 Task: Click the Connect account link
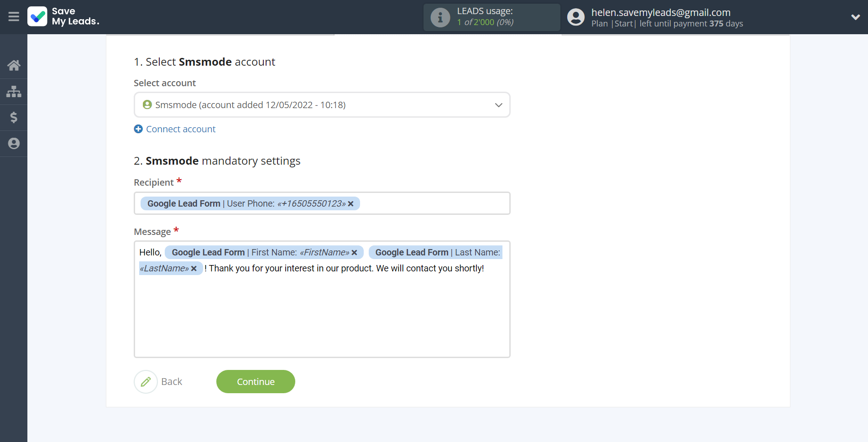(x=181, y=129)
